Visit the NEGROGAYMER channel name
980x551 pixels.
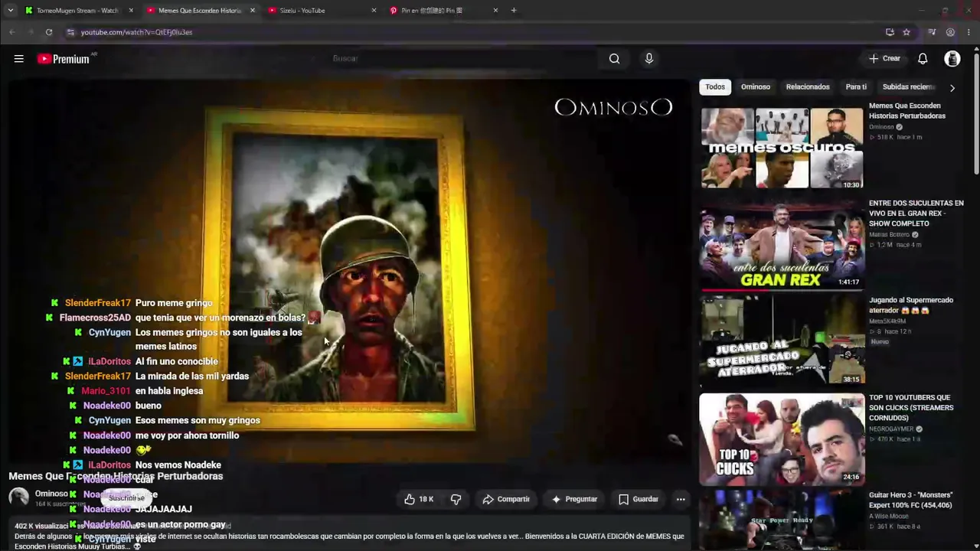coord(891,429)
